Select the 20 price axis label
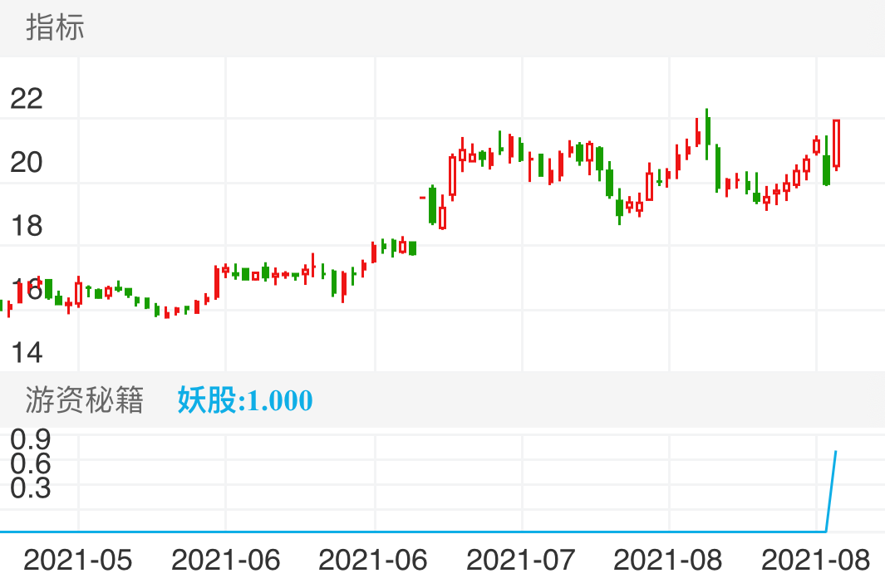The height and width of the screenshot is (588, 885). pyautogui.click(x=26, y=163)
